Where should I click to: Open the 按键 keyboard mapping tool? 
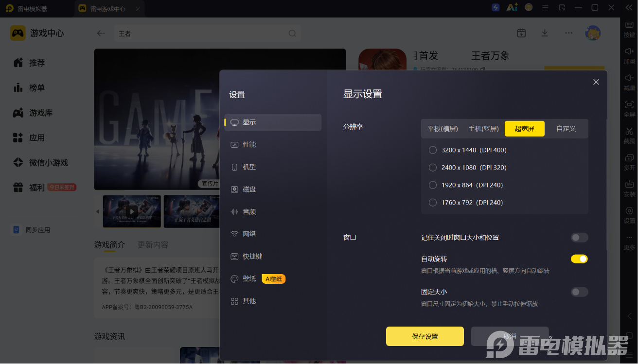pyautogui.click(x=629, y=29)
